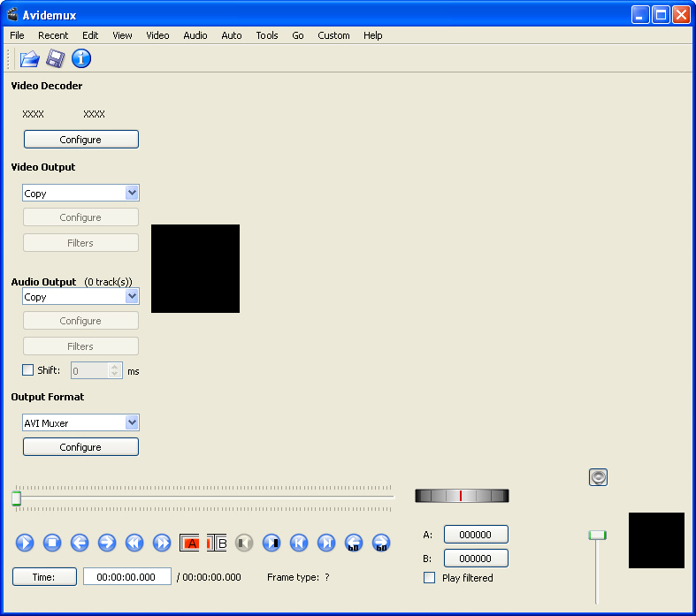Screen dimensions: 696x616
Task: Open the Tools menu
Action: 267,35
